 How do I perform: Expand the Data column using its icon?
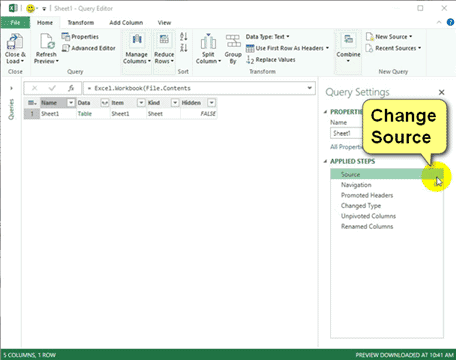pyautogui.click(x=105, y=103)
